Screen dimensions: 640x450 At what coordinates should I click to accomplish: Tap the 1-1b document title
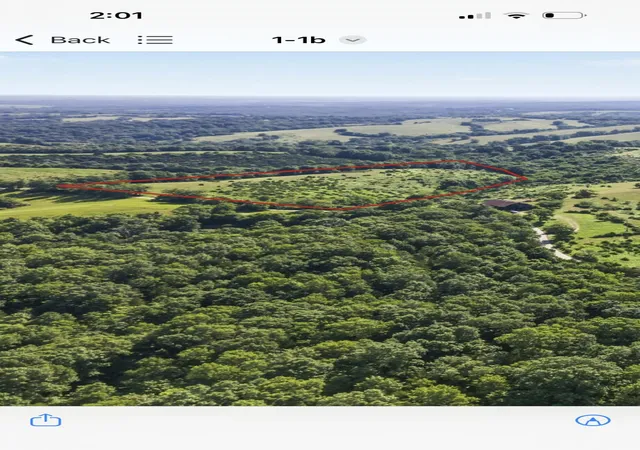299,40
